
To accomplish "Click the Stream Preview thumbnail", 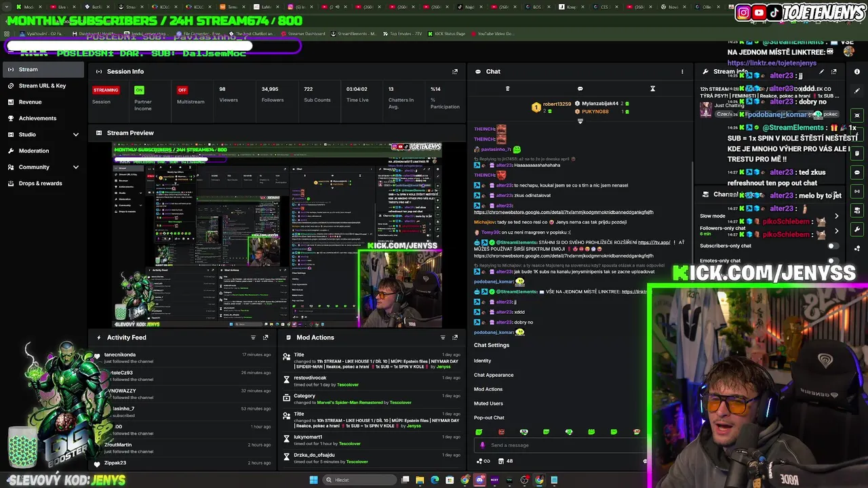I will pos(277,235).
